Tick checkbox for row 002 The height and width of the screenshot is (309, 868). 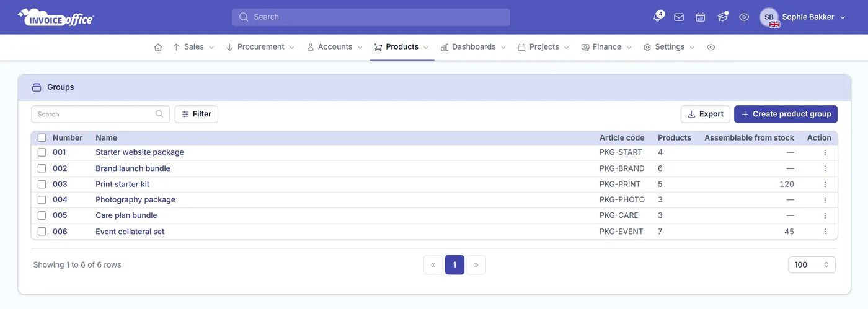[x=42, y=168]
